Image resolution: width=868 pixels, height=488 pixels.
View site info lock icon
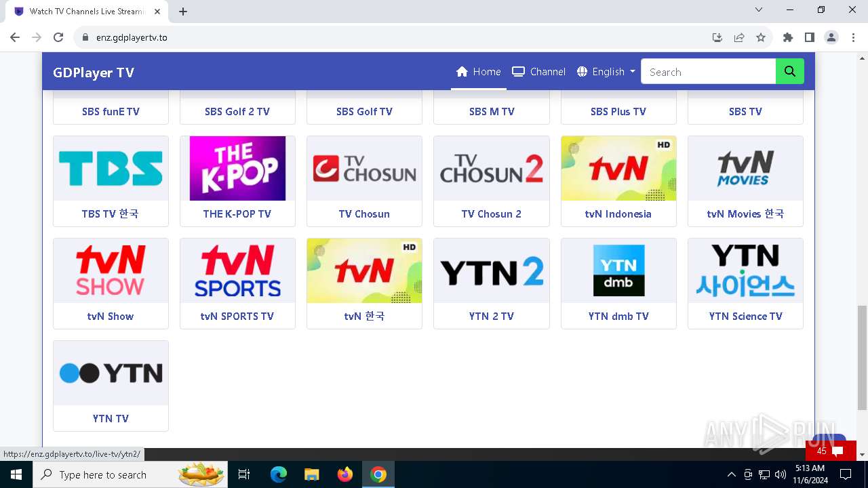tap(85, 37)
